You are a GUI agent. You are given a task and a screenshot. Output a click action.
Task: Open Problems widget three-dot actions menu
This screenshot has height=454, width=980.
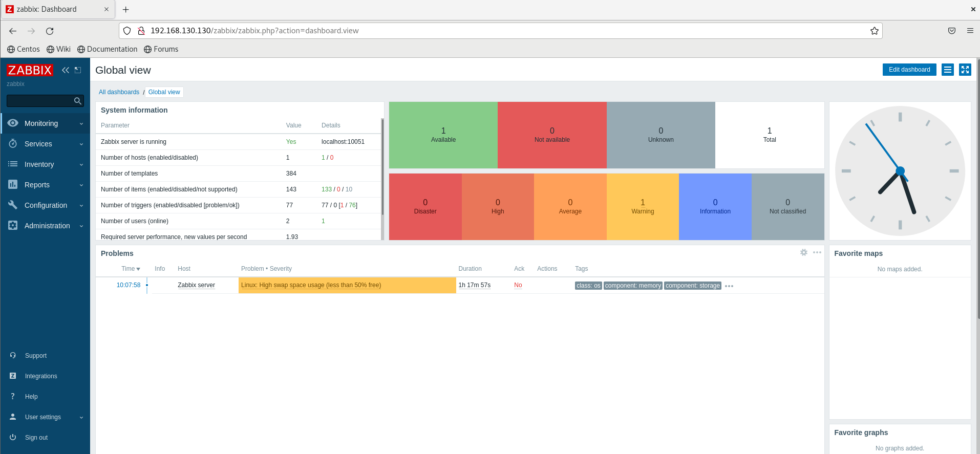(x=817, y=252)
